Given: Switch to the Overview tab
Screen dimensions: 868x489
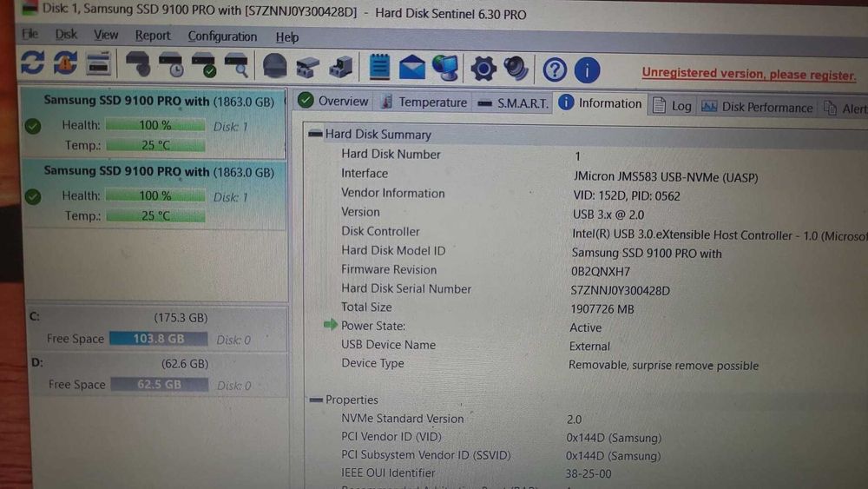Looking at the screenshot, I should pyautogui.click(x=334, y=101).
